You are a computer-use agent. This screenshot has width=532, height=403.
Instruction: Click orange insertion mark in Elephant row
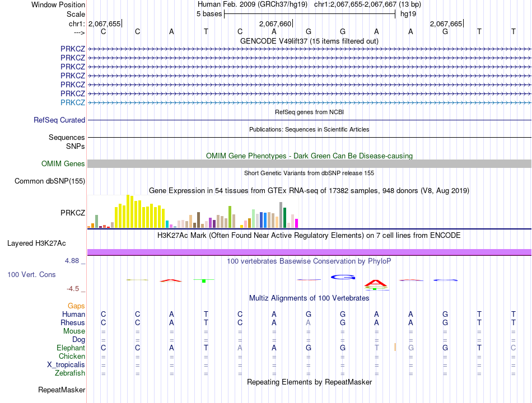click(395, 347)
